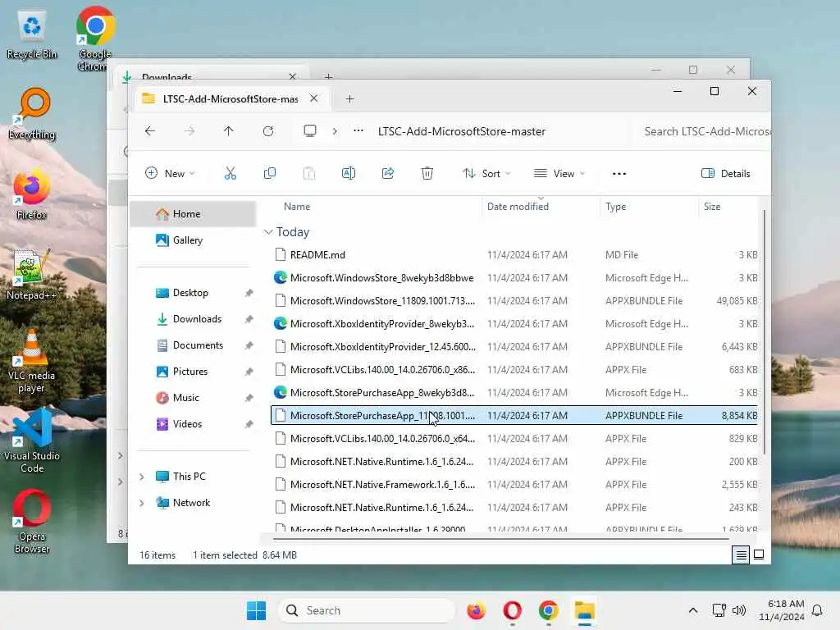
Task: Switch to large thumbnails view icon
Action: tap(759, 555)
